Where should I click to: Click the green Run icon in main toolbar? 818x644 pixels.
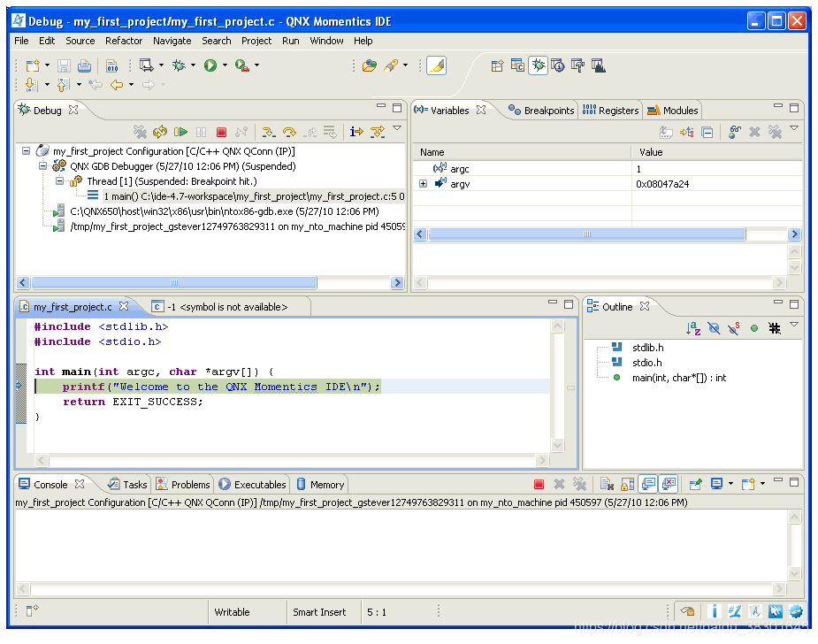[x=210, y=65]
